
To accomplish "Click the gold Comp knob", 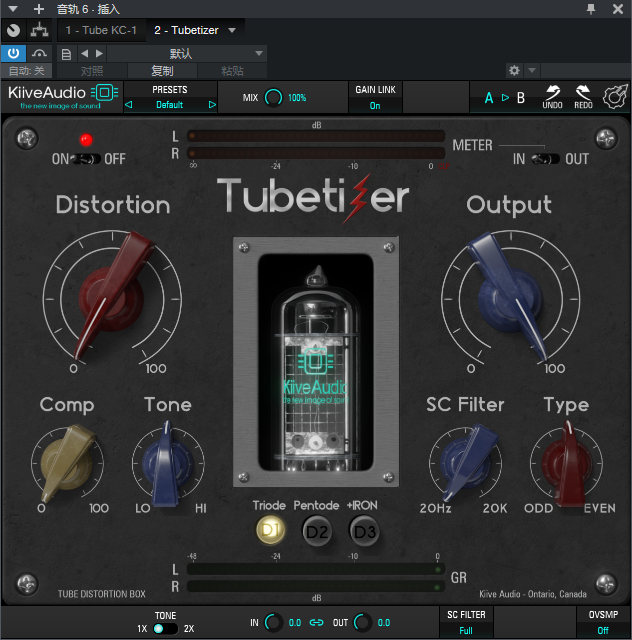I will [67, 464].
